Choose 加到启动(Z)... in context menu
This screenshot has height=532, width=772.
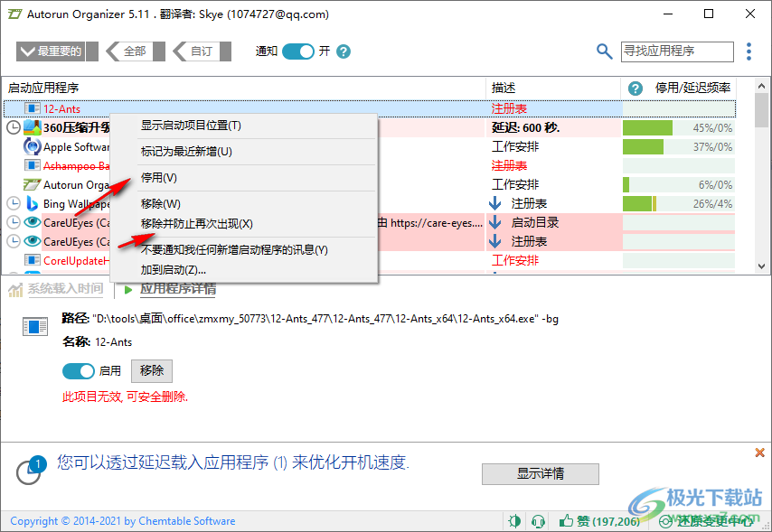pyautogui.click(x=244, y=270)
